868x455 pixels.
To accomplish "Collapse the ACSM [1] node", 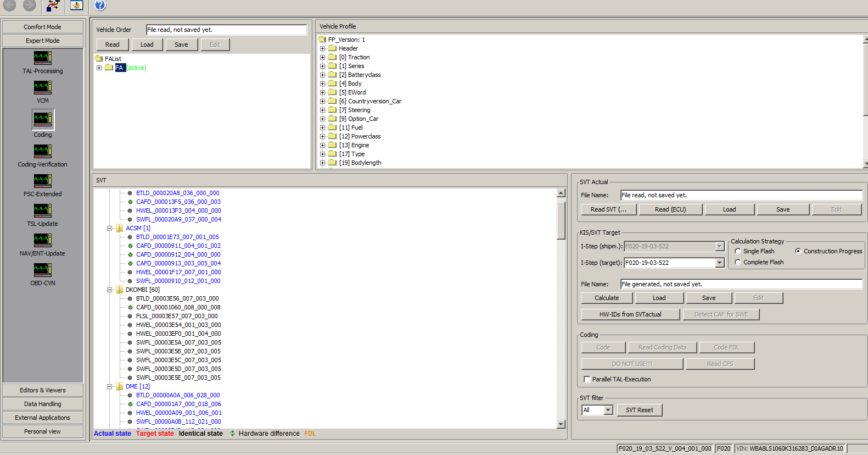I will point(109,228).
